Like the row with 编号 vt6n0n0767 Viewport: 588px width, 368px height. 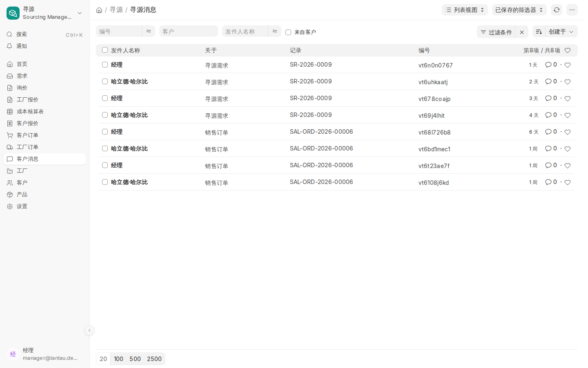click(x=568, y=65)
